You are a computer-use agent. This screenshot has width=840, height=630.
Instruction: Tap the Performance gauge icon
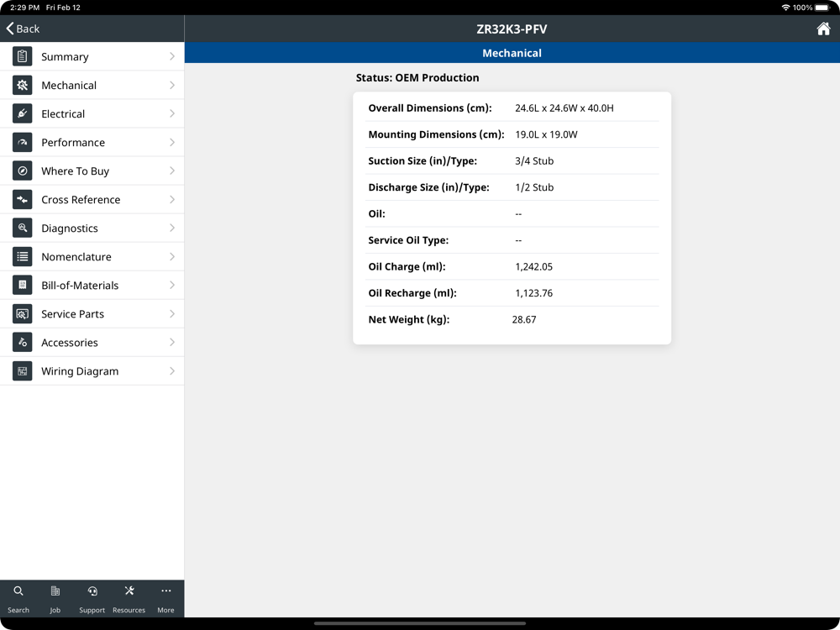click(22, 142)
